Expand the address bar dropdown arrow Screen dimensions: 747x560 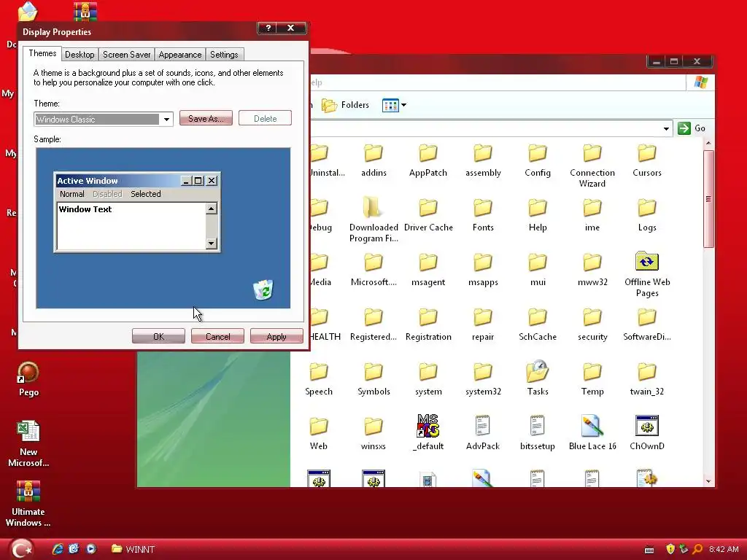click(x=666, y=128)
